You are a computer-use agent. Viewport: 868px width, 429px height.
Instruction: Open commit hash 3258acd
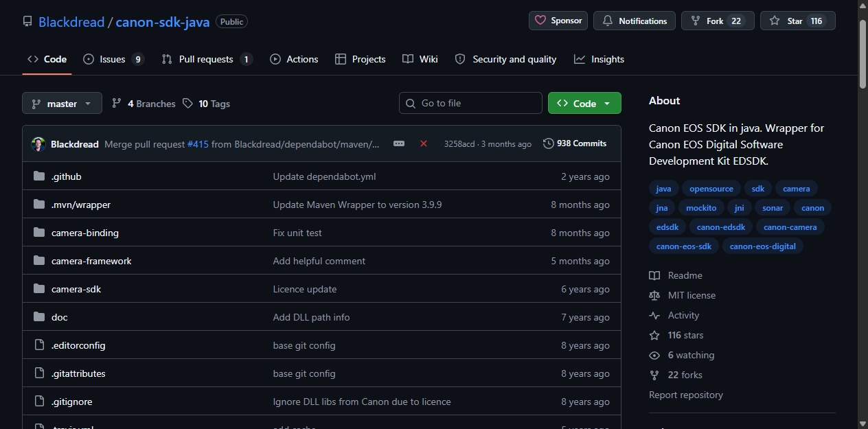click(459, 144)
